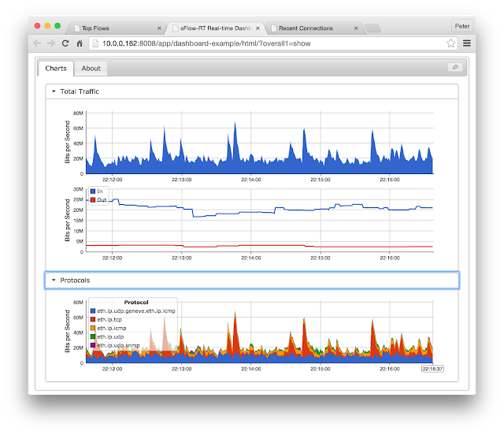Image resolution: width=504 pixels, height=435 pixels.
Task: Open the Chrome hamburger menu
Action: pyautogui.click(x=467, y=43)
